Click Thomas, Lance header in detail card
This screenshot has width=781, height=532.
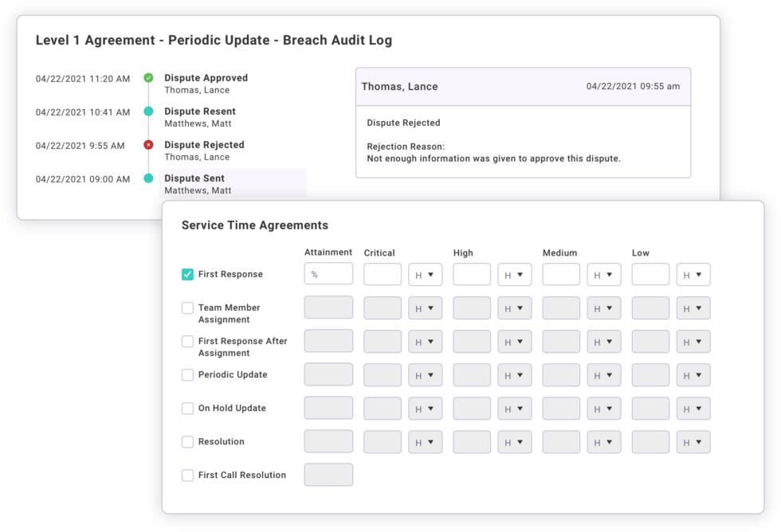[399, 87]
